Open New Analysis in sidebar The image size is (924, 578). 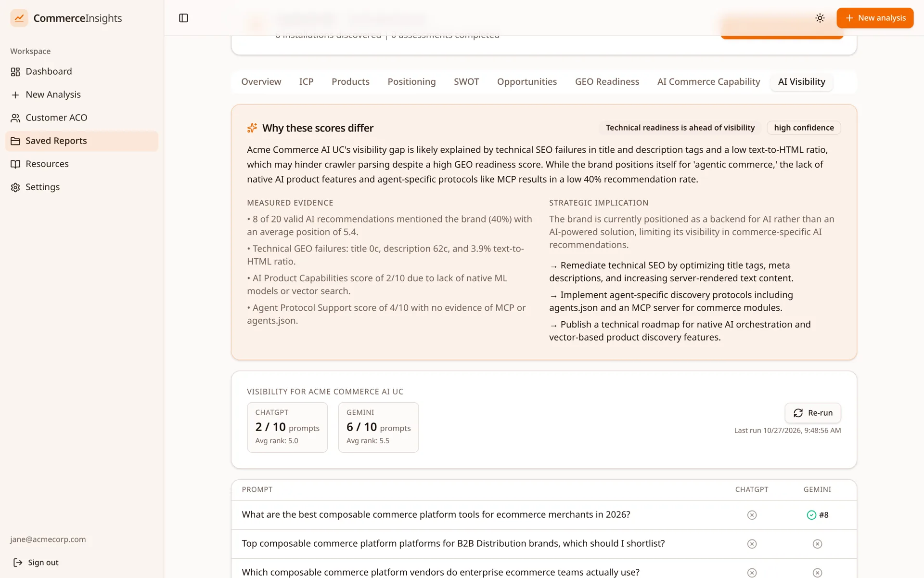tap(82, 94)
